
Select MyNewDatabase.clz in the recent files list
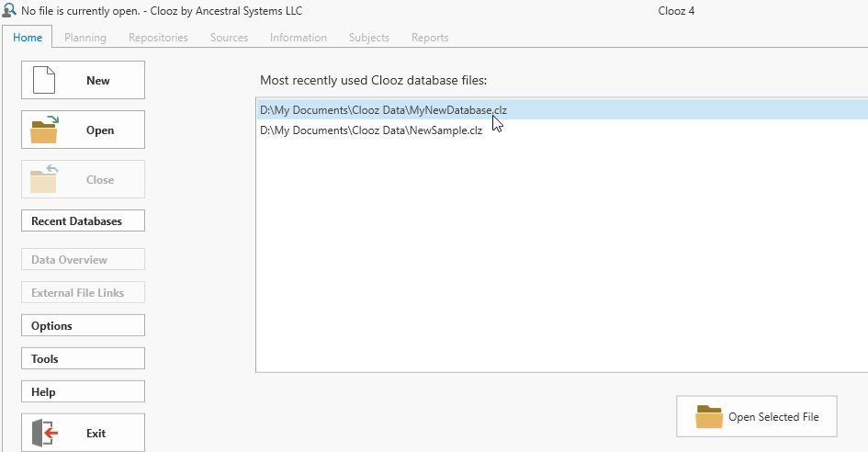pyautogui.click(x=383, y=109)
